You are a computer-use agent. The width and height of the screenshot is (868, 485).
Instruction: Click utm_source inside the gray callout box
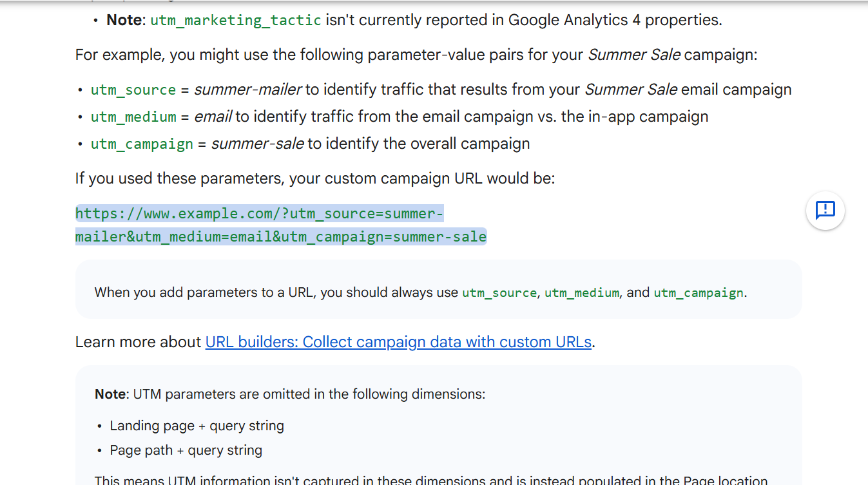(499, 292)
